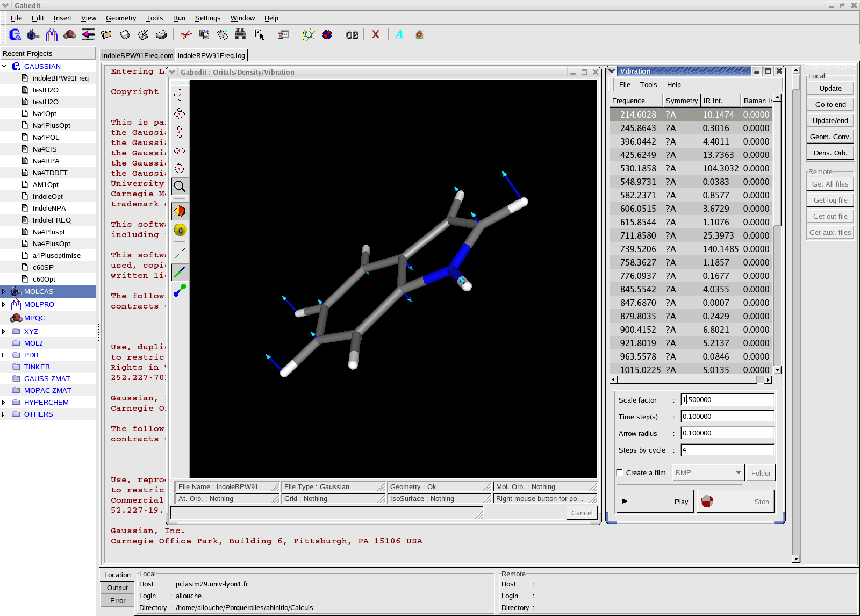Screen dimensions: 860x616
Task: Click the Scale factor input field
Action: (727, 400)
